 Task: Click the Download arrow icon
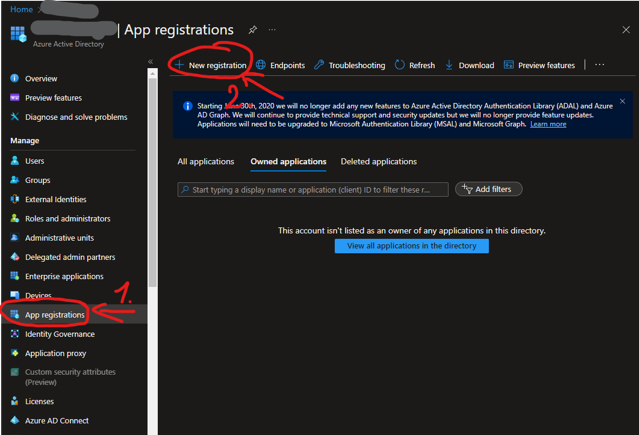click(x=449, y=65)
